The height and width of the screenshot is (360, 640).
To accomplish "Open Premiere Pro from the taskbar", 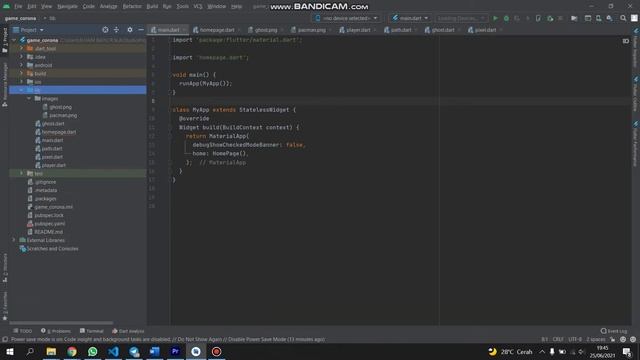I will point(175,351).
